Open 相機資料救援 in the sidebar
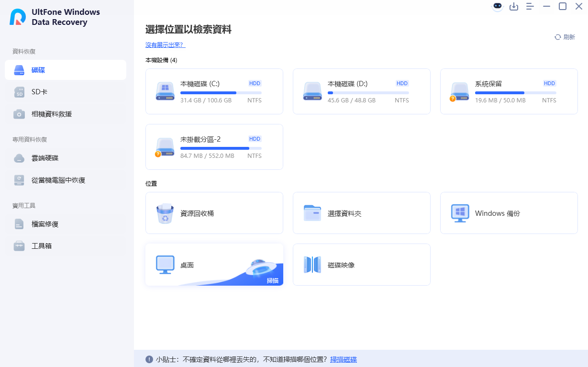This screenshot has height=367, width=588. [x=66, y=114]
